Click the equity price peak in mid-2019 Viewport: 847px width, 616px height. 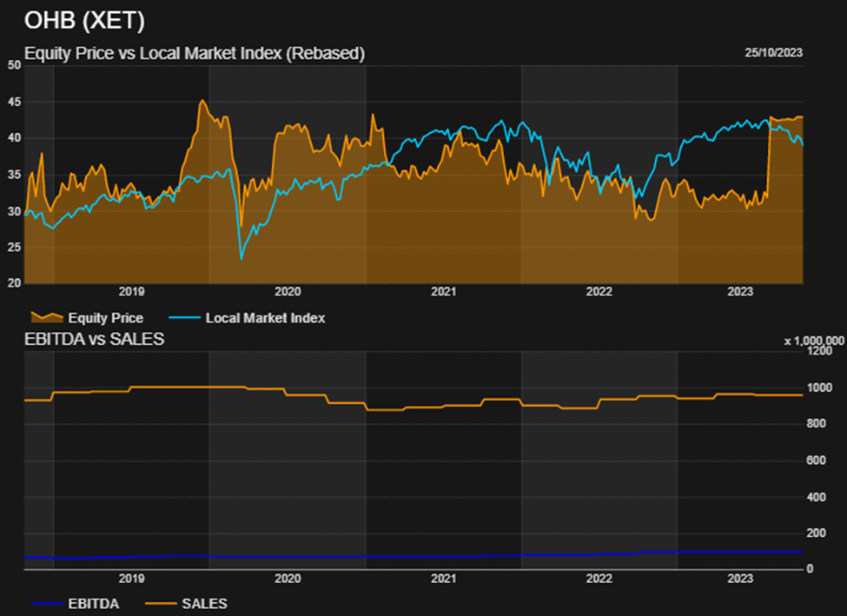[202, 101]
